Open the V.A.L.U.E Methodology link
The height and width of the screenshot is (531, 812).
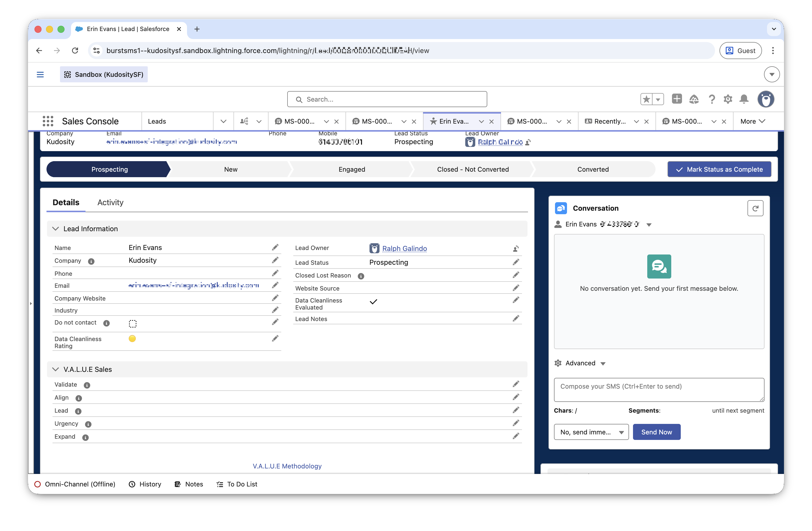click(x=287, y=466)
